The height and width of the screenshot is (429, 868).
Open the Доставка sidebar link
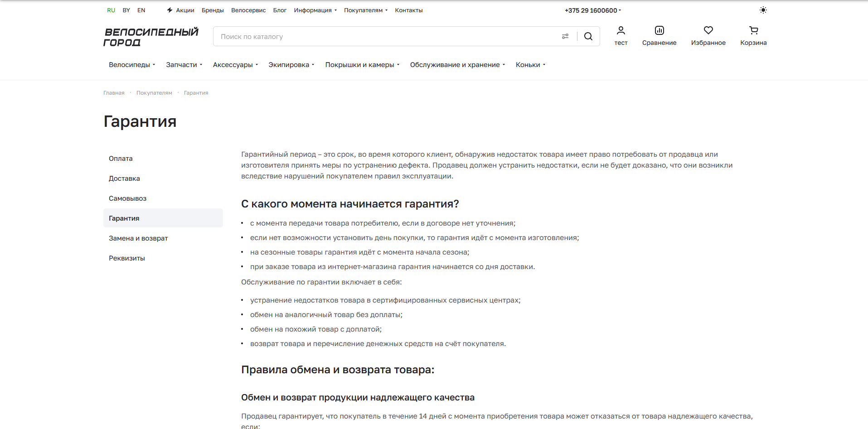(x=124, y=178)
